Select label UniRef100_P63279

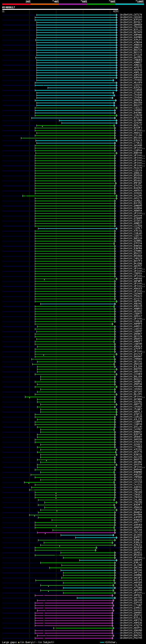pos(131,168)
